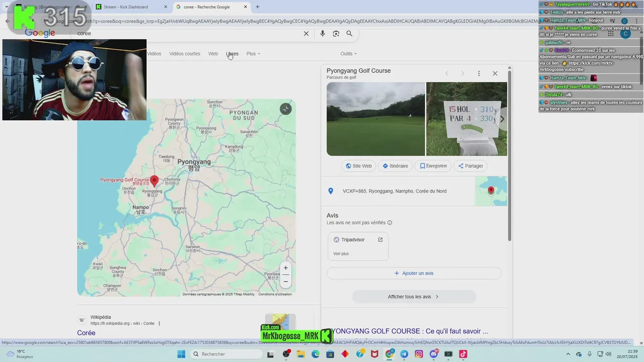This screenshot has width=644, height=362.
Task: Show next photo with carousel arrow
Action: pyautogui.click(x=502, y=119)
